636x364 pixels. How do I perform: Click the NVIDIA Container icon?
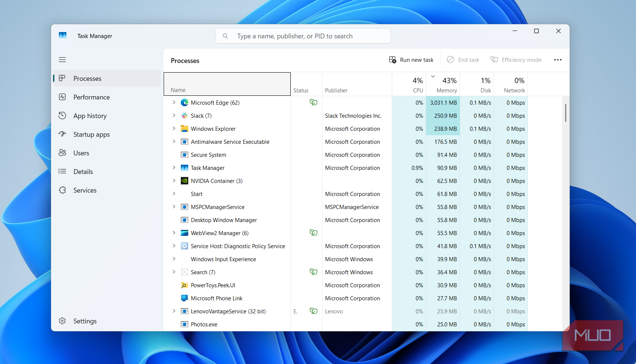click(184, 181)
